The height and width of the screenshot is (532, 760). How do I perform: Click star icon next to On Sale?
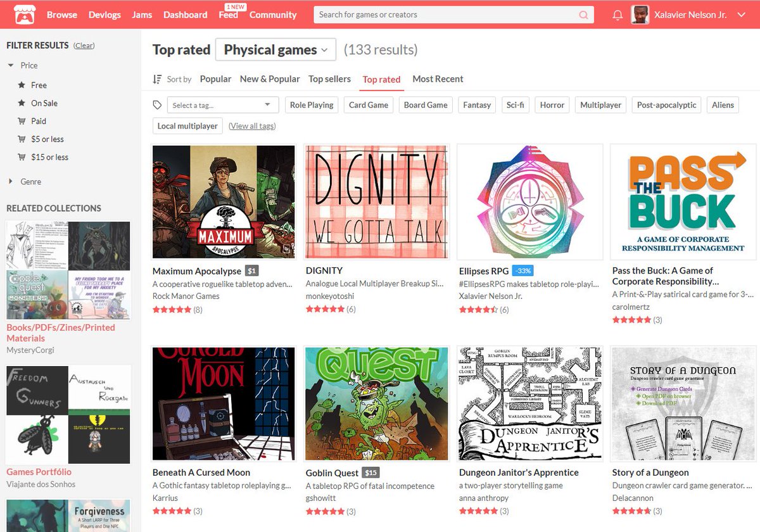tap(22, 103)
